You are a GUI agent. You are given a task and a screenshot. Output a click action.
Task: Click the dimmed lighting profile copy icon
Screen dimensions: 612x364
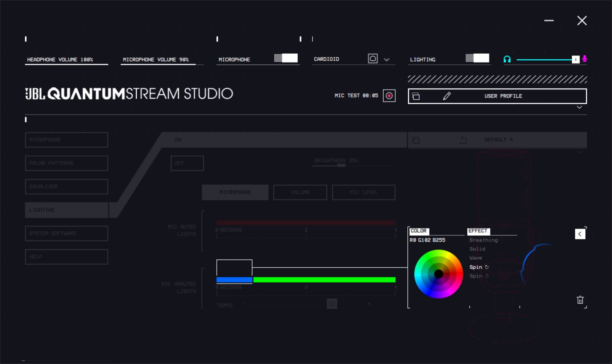416,140
